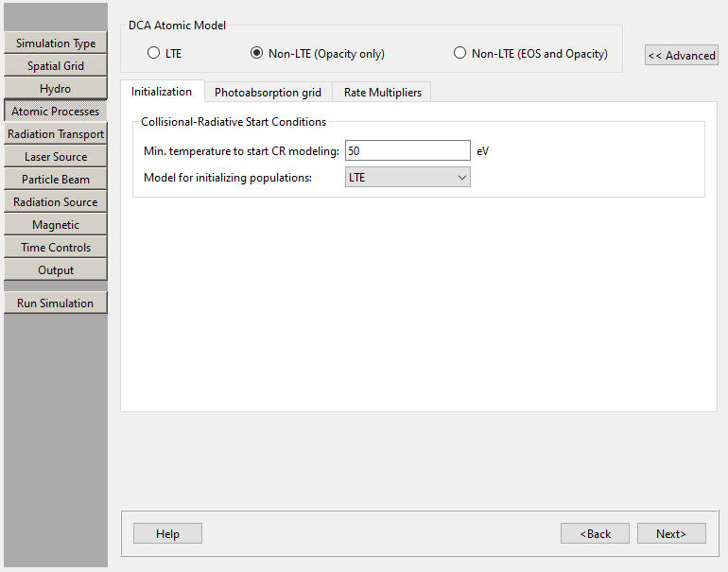Open the Time Controls section

56,248
